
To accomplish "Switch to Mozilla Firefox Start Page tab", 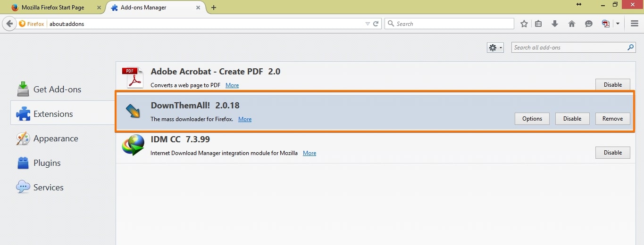I will tap(52, 8).
